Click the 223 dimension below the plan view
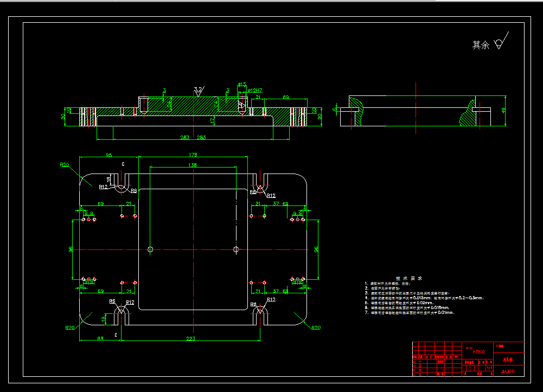543x392 pixels. tap(191, 338)
